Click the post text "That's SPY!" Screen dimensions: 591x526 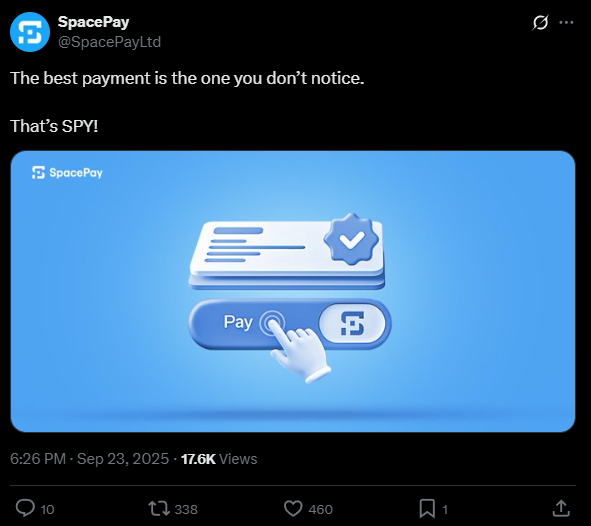pos(54,126)
